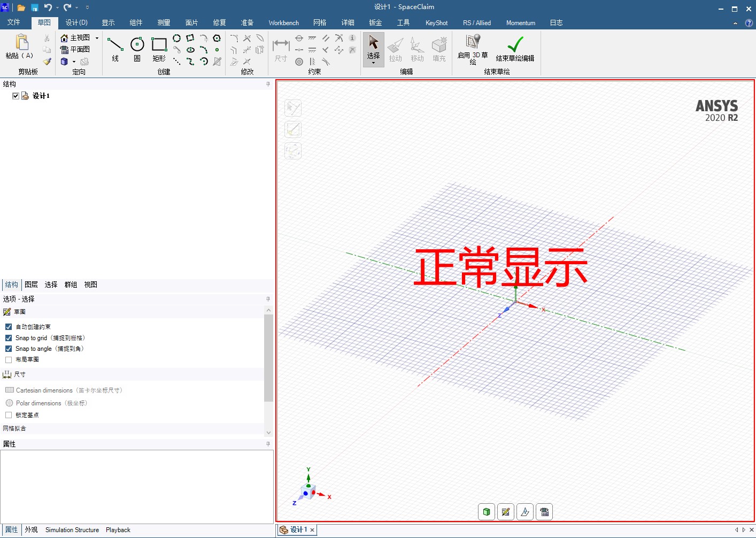
Task: Click the open folder icon in title bar
Action: [x=21, y=7]
